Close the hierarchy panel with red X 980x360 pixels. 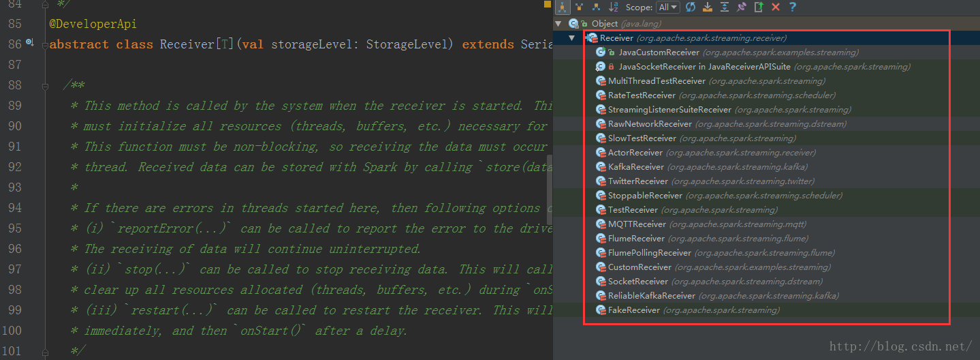(776, 7)
